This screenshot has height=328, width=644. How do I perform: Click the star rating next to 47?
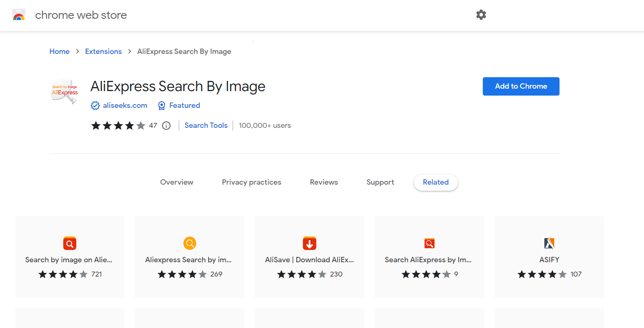point(118,125)
